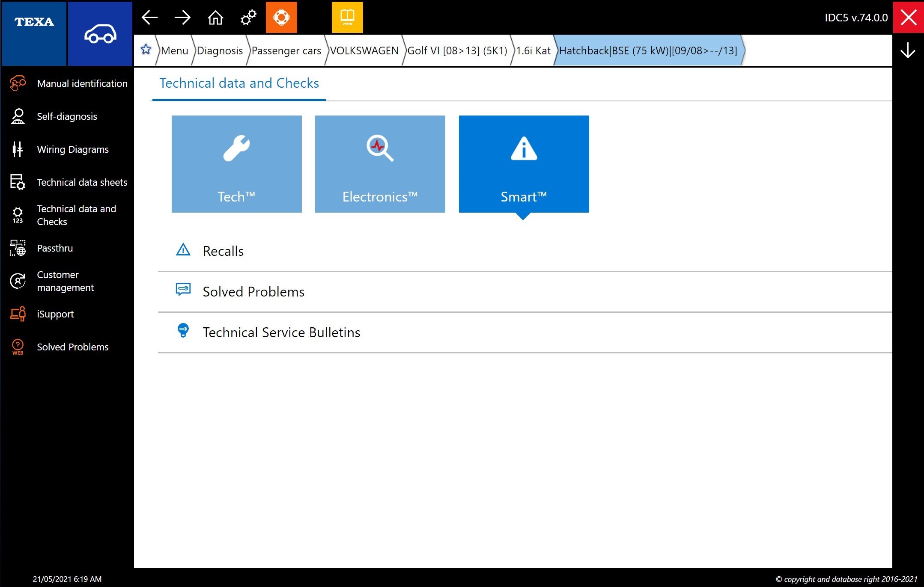Click the magnifier pulse icon on Electronics tile
This screenshot has height=587, width=924.
[x=380, y=148]
